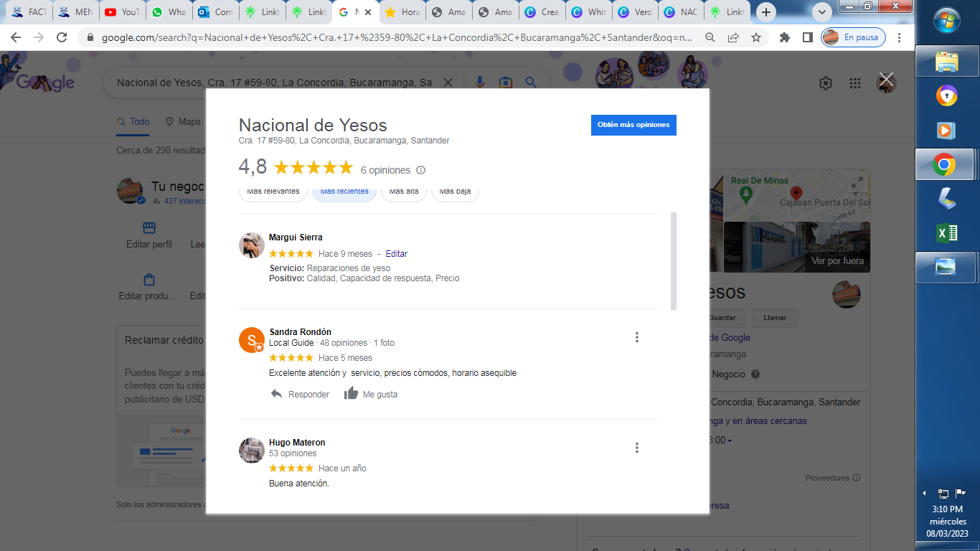Switch to the YouTube tab
This screenshot has width=980, height=551.
pyautogui.click(x=121, y=12)
